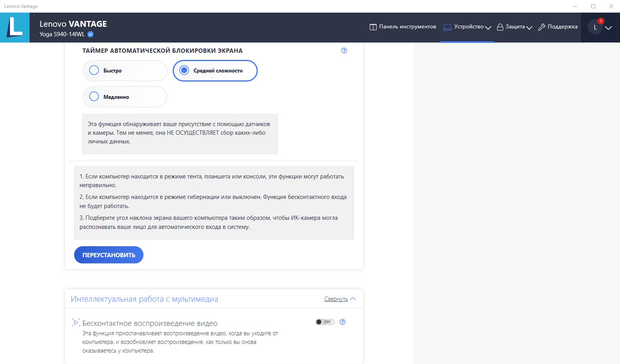Click the contactless video playback play icon
This screenshot has height=364, width=620.
point(76,323)
